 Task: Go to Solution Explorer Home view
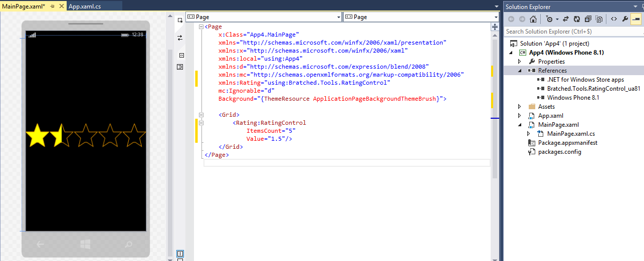coord(533,19)
